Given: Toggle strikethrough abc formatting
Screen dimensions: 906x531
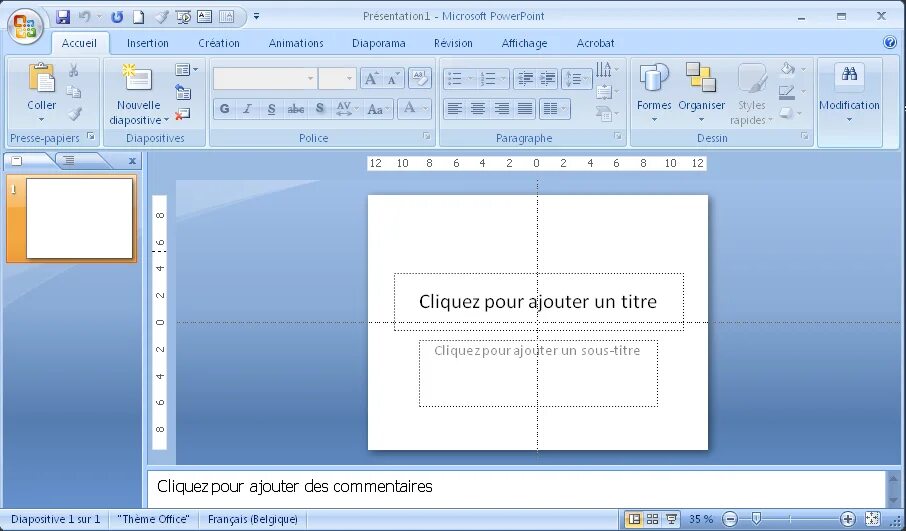Looking at the screenshot, I should (x=296, y=109).
